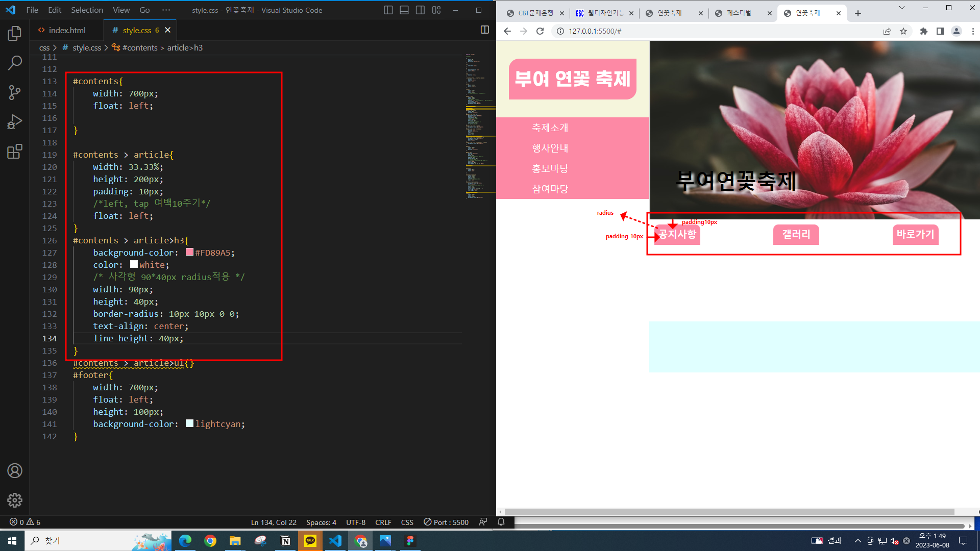
Task: Open the Extensions view
Action: [x=15, y=152]
